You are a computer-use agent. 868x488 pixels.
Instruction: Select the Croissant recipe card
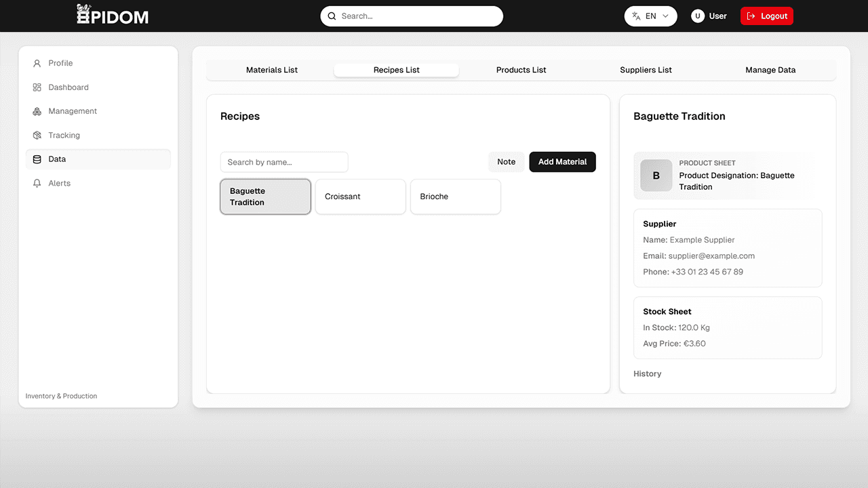[x=360, y=197]
